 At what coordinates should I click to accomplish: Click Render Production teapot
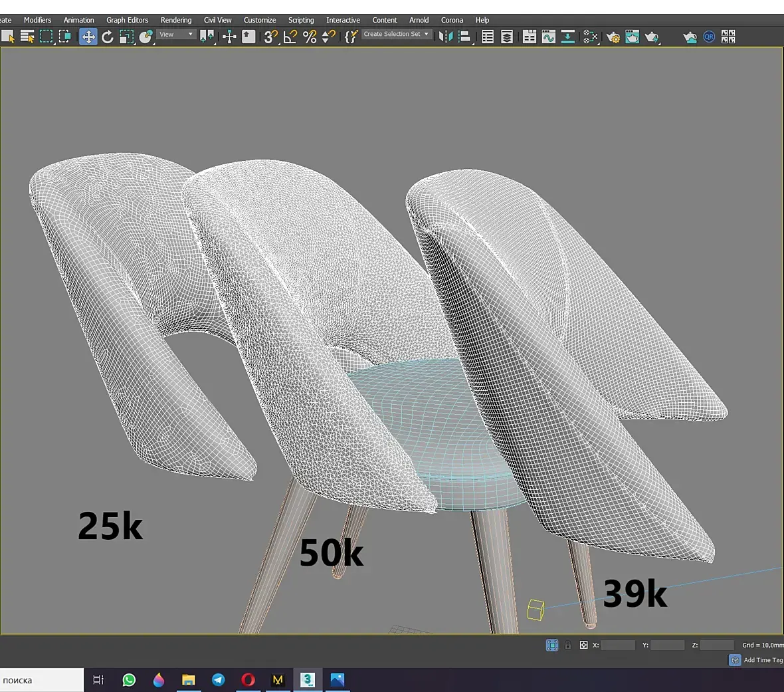pos(652,37)
